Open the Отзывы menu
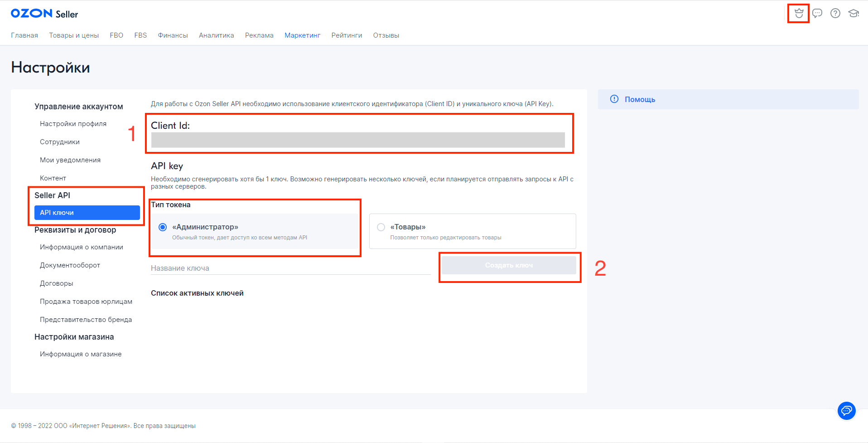The width and height of the screenshot is (868, 443). click(386, 35)
